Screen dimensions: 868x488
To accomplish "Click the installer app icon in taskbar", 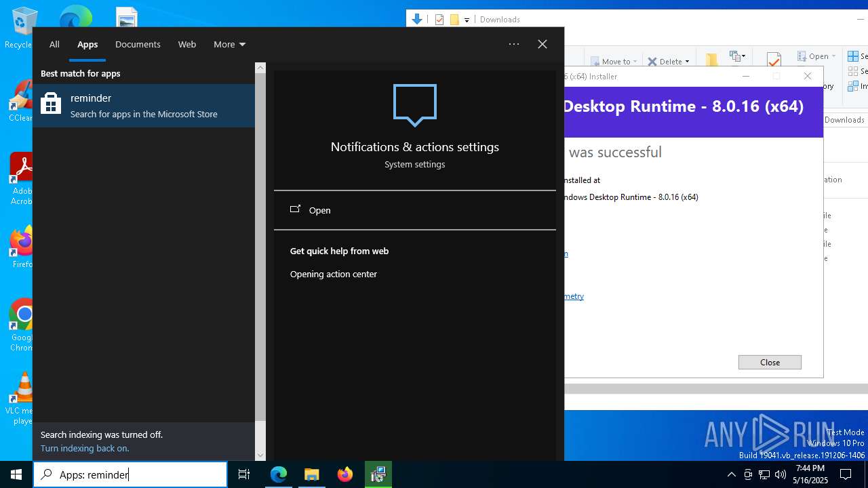I will pos(378,474).
